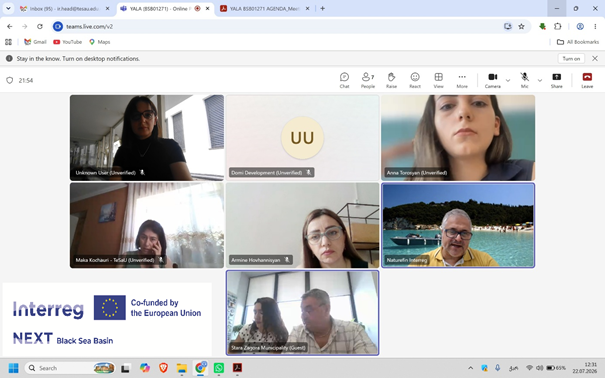This screenshot has height=378, width=605.
Task: Unmute the Mic
Action: [524, 80]
